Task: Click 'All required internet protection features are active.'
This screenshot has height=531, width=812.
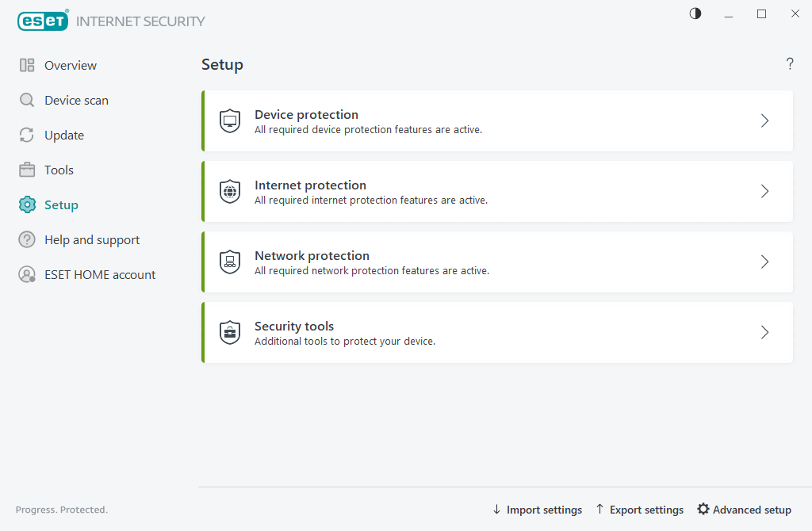Action: 371,200
